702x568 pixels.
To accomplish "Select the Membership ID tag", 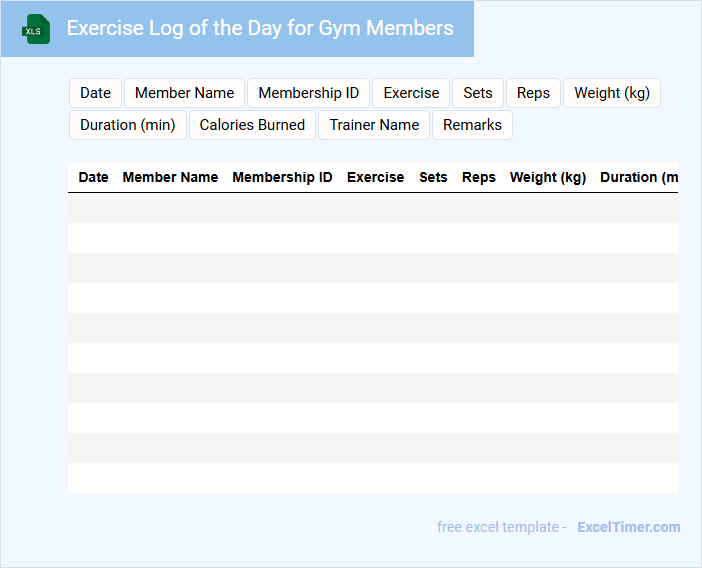I will [x=308, y=93].
